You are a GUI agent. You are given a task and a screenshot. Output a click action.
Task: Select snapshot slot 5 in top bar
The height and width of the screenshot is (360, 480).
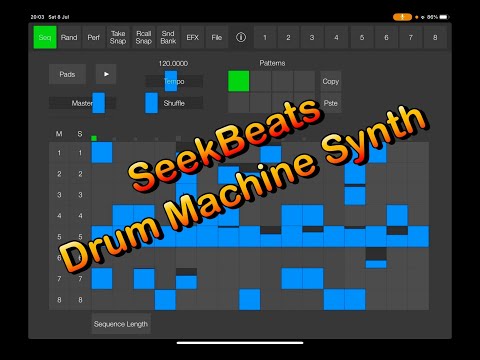pyautogui.click(x=362, y=37)
